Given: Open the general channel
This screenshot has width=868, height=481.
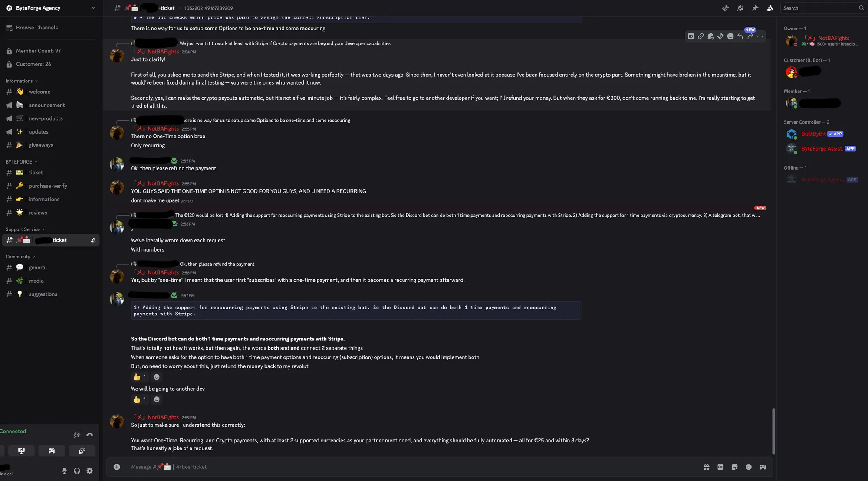Looking at the screenshot, I should pos(37,268).
